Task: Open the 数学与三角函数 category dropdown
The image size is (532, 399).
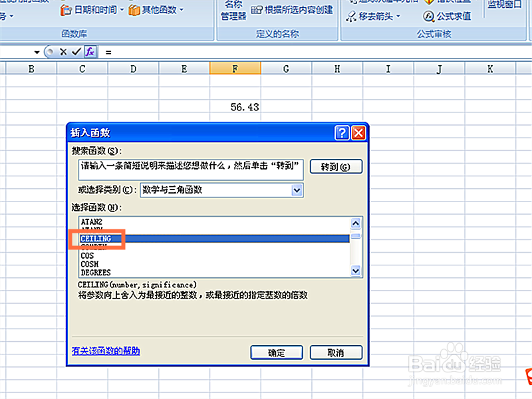Action: pyautogui.click(x=297, y=190)
